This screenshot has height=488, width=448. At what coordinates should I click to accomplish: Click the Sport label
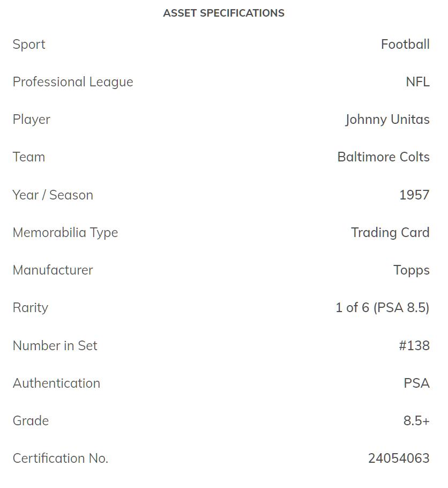pyautogui.click(x=29, y=45)
